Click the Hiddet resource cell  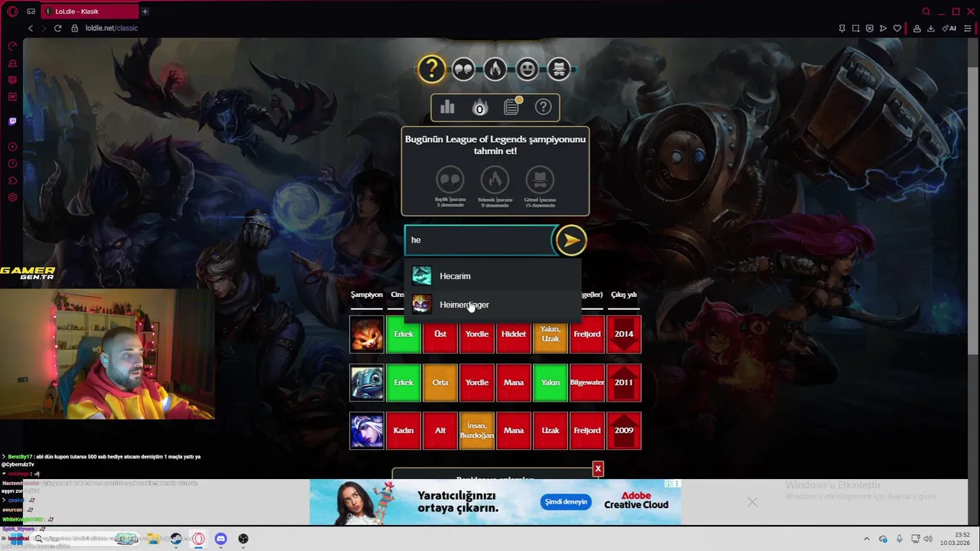514,334
